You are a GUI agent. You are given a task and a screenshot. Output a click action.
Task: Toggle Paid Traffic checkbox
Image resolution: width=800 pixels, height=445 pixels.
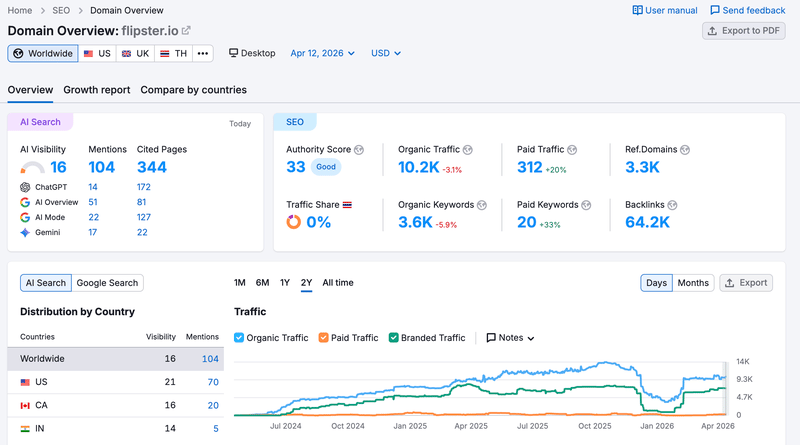pyautogui.click(x=323, y=338)
